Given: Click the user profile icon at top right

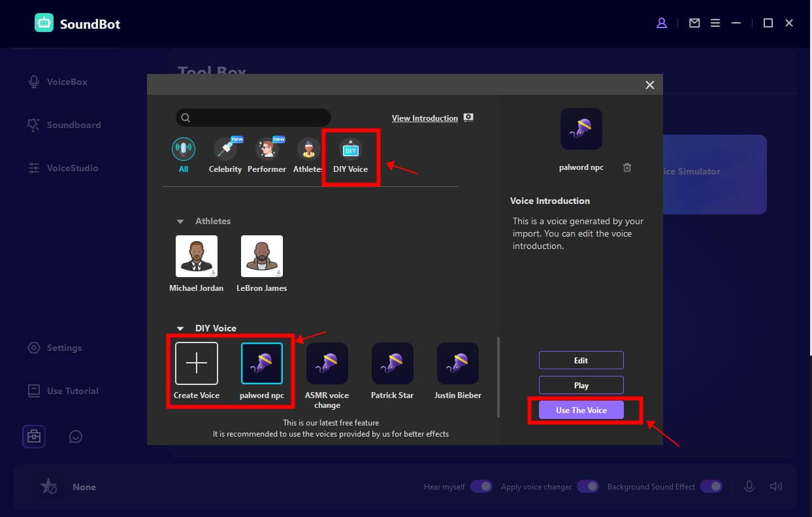Looking at the screenshot, I should 662,23.
